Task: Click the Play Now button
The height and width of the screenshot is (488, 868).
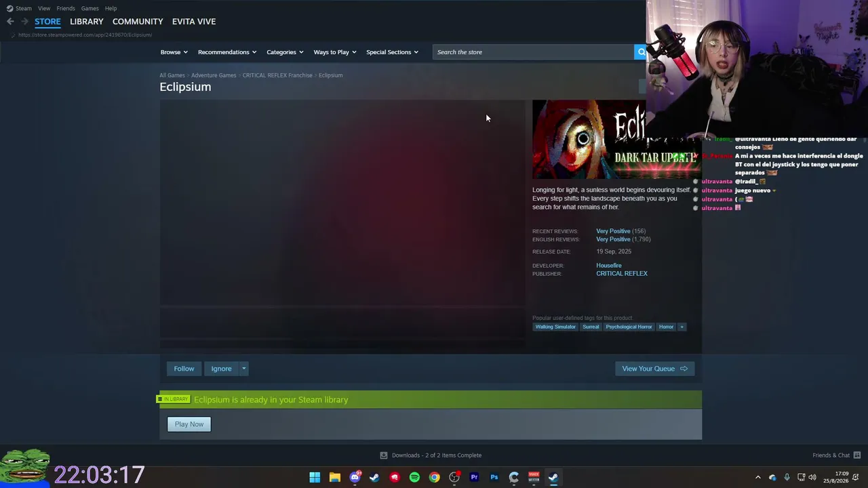Action: click(x=189, y=424)
